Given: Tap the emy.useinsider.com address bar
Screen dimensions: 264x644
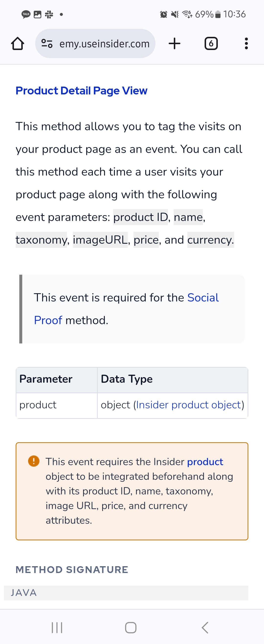Looking at the screenshot, I should [x=104, y=43].
